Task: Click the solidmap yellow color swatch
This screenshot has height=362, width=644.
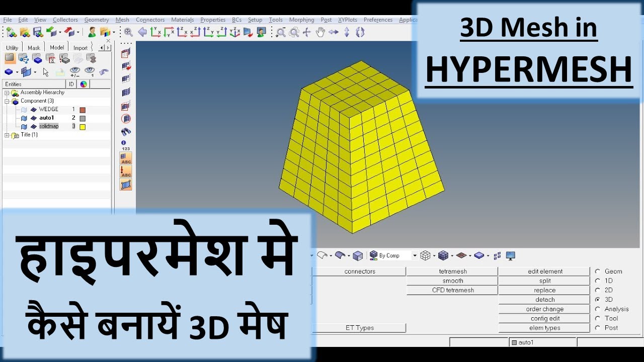Action: tap(83, 127)
